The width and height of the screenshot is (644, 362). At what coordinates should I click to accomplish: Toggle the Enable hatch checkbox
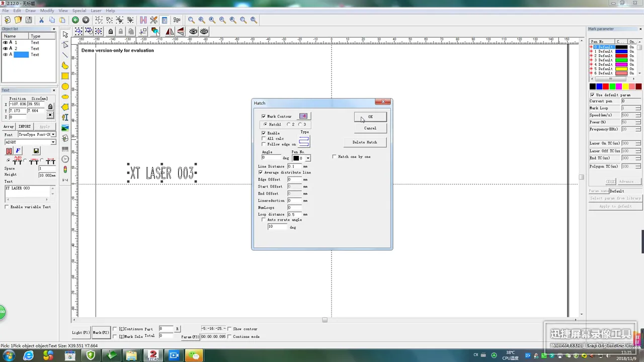click(264, 133)
